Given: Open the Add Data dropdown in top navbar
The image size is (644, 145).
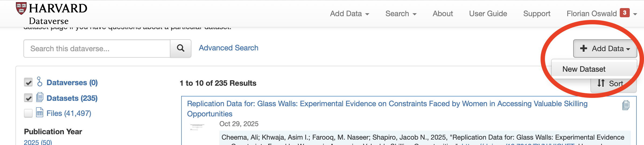Looking at the screenshot, I should tap(349, 14).
